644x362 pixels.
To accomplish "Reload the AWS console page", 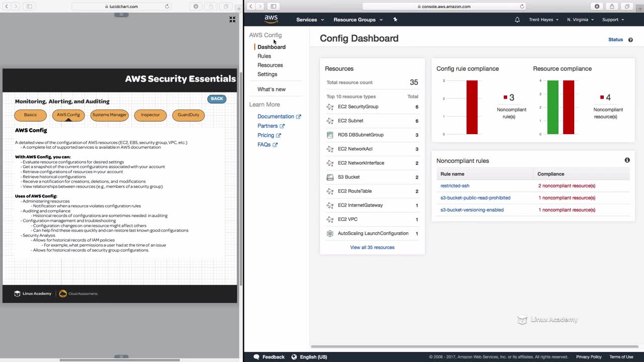I will tap(522, 7).
